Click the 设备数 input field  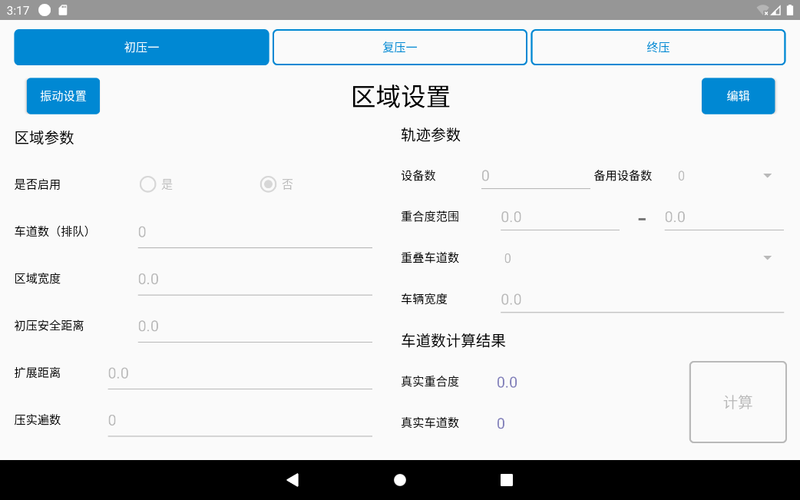tap(536, 176)
